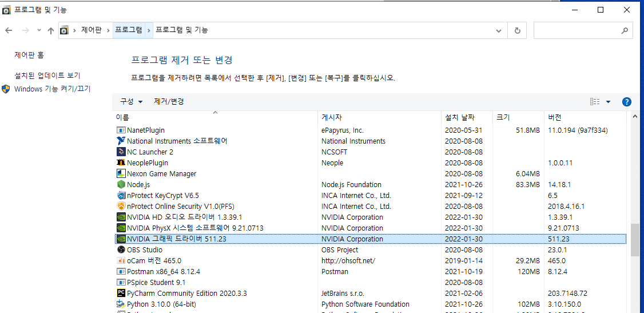Sort by the 크기 column header
This screenshot has height=313, width=644.
[x=518, y=117]
